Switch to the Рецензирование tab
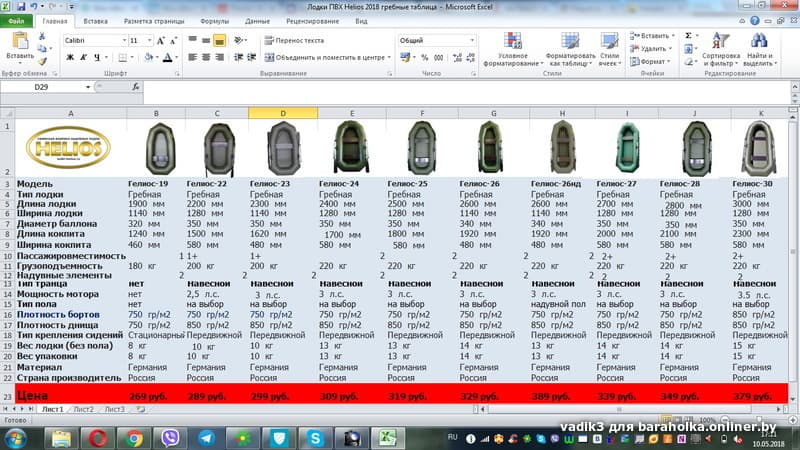The width and height of the screenshot is (800, 450). coord(312,21)
